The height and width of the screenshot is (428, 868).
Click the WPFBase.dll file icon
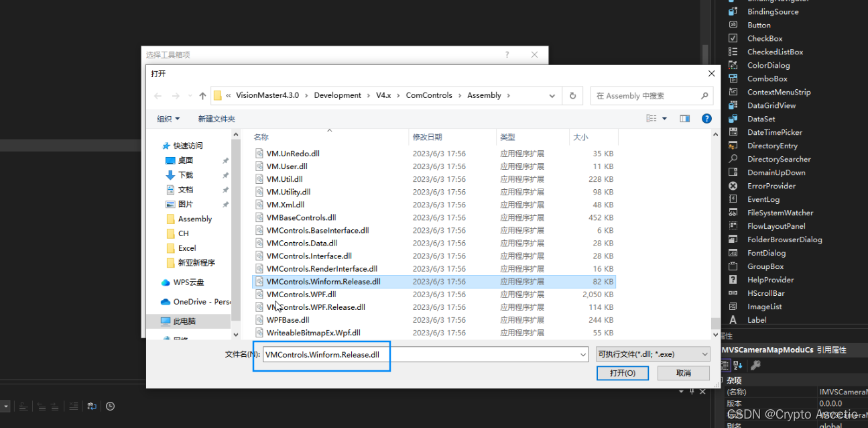[259, 320]
